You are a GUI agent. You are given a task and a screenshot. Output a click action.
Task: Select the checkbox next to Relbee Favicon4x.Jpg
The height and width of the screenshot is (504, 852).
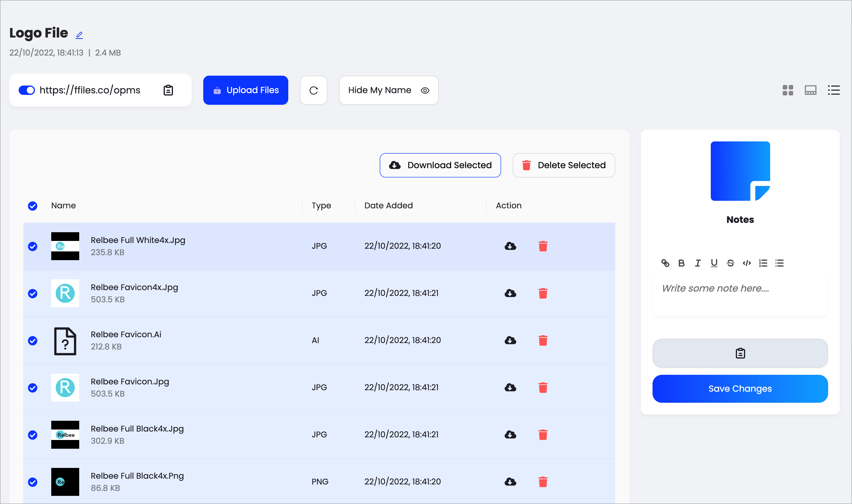click(33, 293)
